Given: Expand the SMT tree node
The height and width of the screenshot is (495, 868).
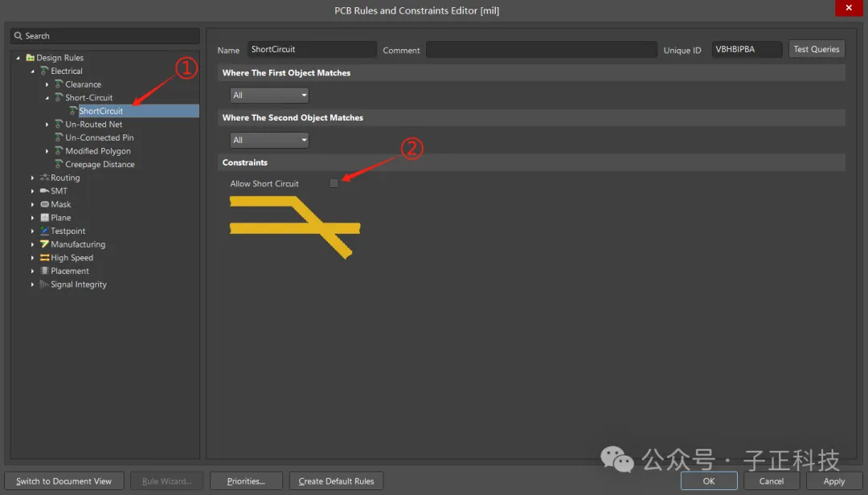Looking at the screenshot, I should (32, 190).
